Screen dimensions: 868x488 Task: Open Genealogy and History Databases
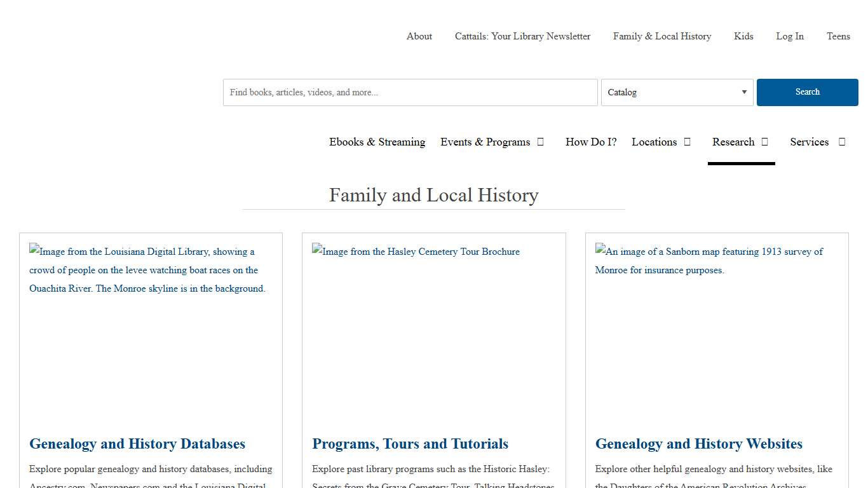coord(137,444)
